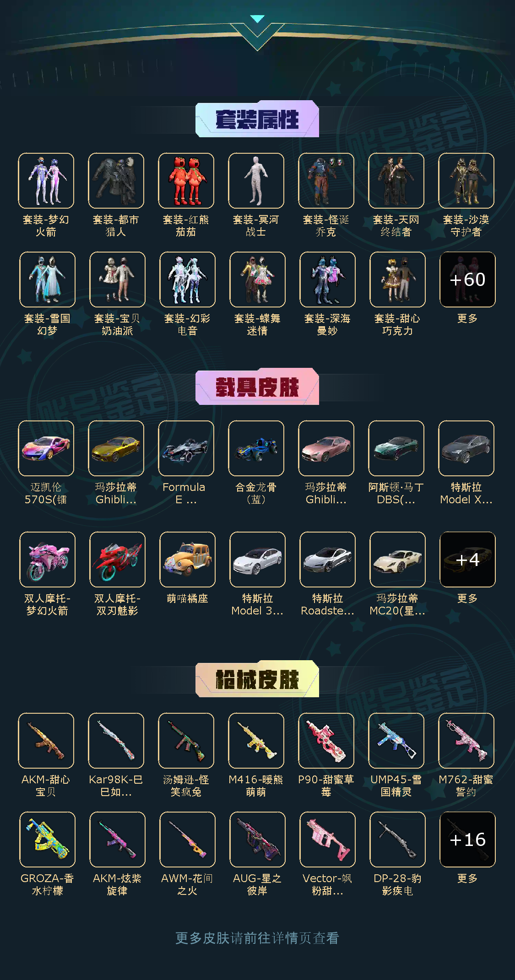View the GROZA-香水柠檬 gun skin icon

tap(47, 840)
